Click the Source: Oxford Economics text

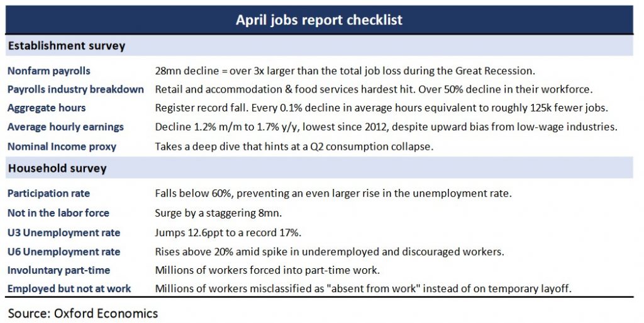pyautogui.click(x=83, y=314)
